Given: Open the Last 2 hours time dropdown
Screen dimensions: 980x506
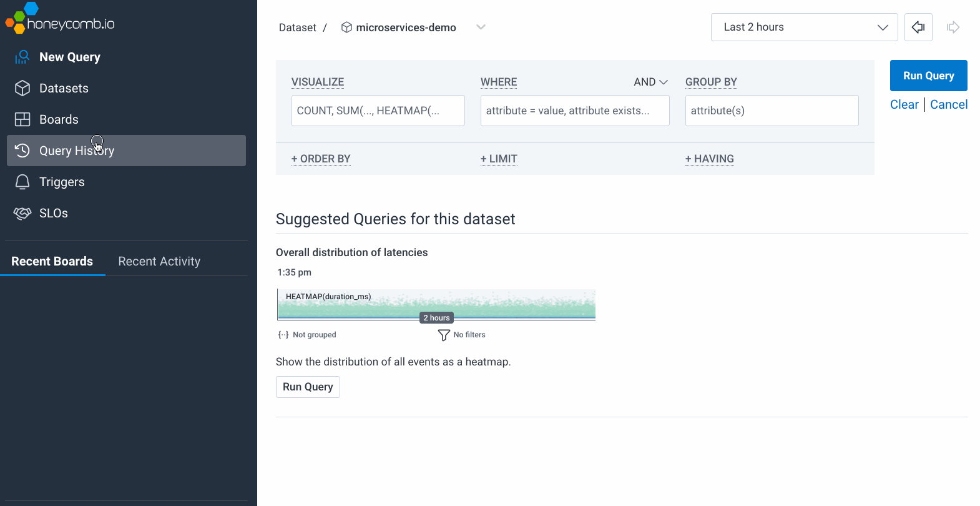Looking at the screenshot, I should coord(804,27).
